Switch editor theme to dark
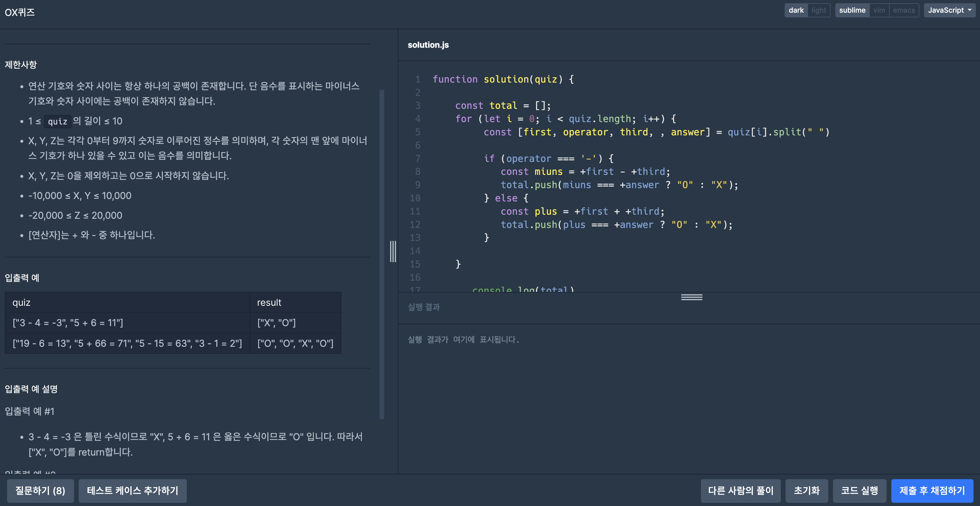The width and height of the screenshot is (980, 506). 796,10
